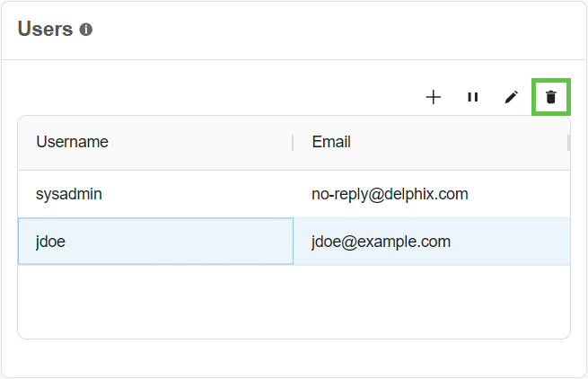Screen dimensions: 588x379
Task: Delete selected user with trash icon
Action: (551, 97)
